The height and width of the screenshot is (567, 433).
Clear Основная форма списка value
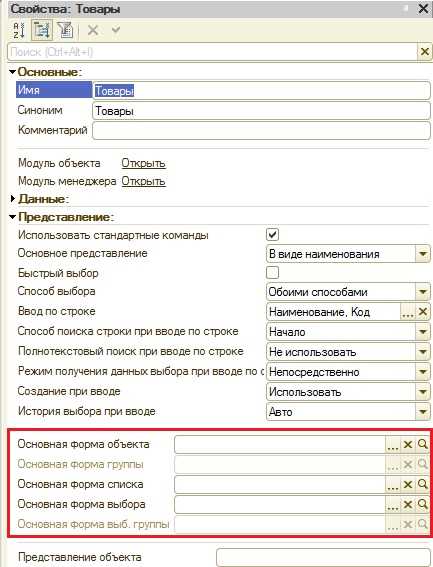point(408,485)
